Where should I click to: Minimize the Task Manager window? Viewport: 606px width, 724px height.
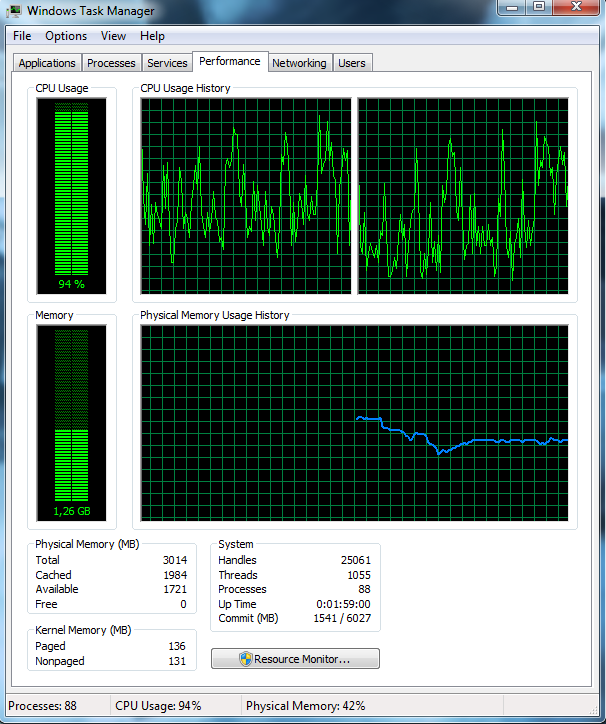(511, 7)
